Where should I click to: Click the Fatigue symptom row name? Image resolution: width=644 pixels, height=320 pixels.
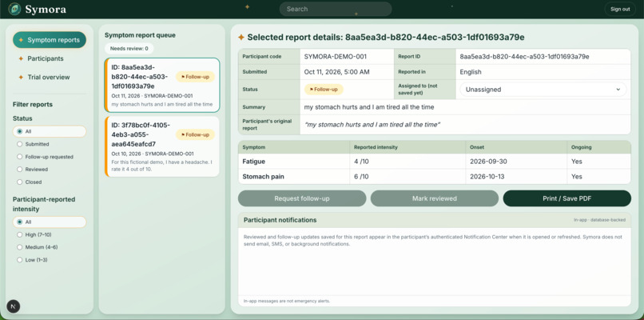click(253, 162)
